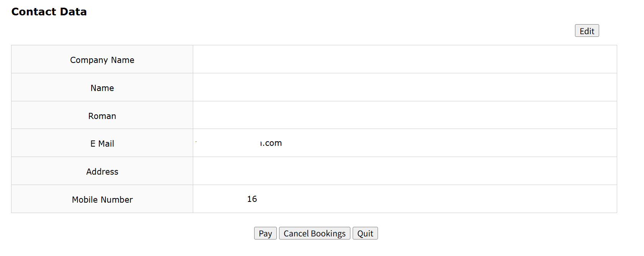Select the blank Name value cell

tap(404, 88)
